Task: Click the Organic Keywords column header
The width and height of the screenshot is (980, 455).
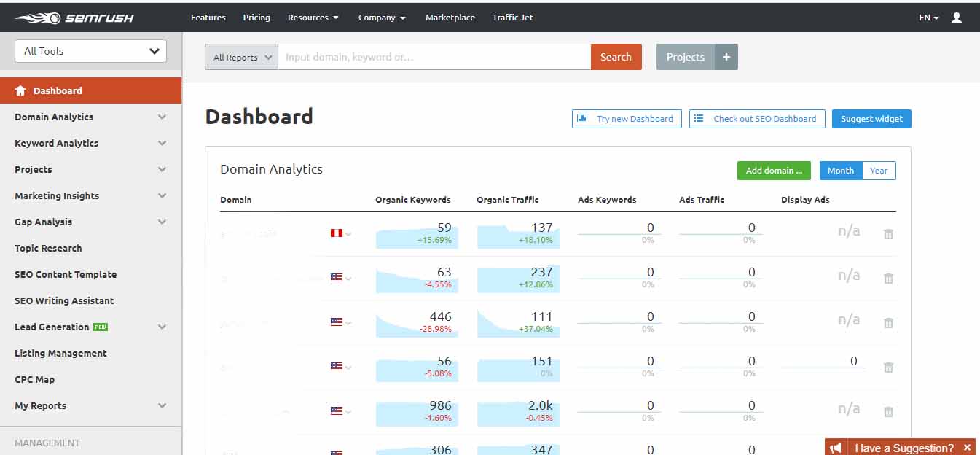Action: tap(413, 200)
